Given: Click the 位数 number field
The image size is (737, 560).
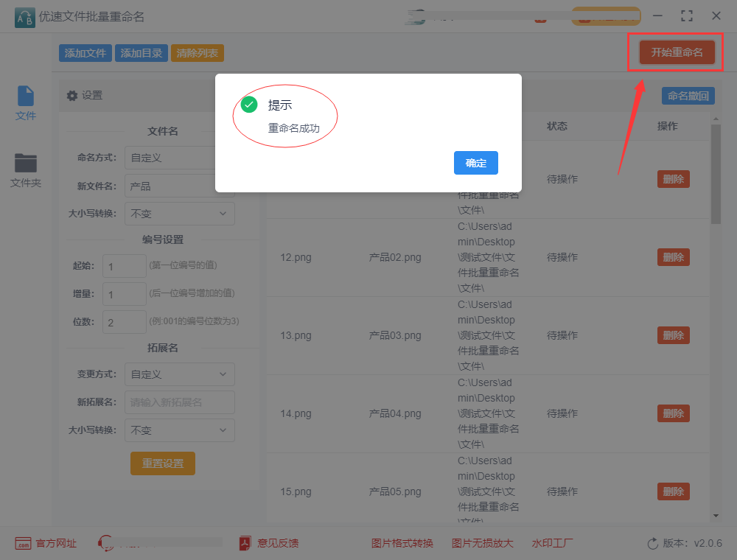Looking at the screenshot, I should click(125, 322).
